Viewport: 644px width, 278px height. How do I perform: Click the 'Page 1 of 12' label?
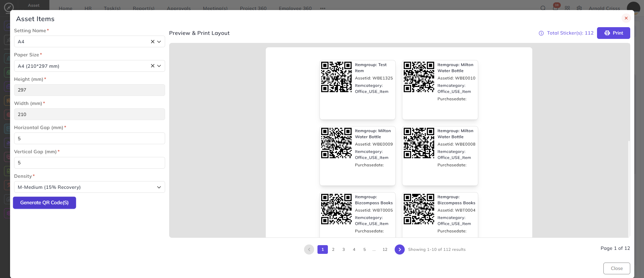pos(615,248)
